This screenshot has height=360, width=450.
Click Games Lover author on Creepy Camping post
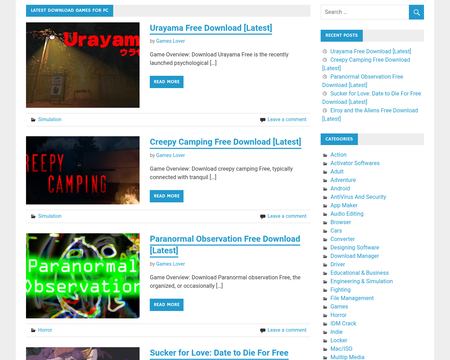pos(170,155)
